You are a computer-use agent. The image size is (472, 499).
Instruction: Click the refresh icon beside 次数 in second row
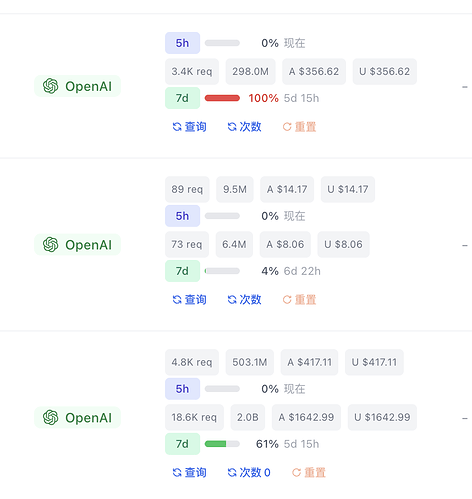[232, 300]
